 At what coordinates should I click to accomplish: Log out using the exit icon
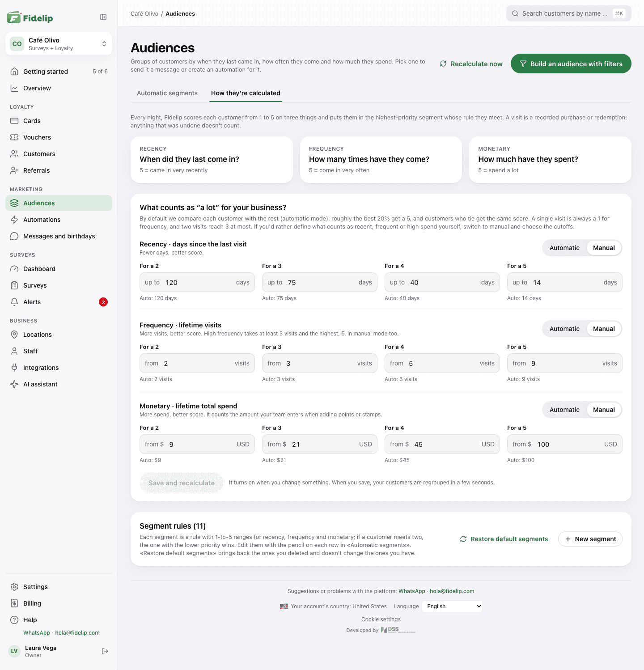click(x=105, y=651)
